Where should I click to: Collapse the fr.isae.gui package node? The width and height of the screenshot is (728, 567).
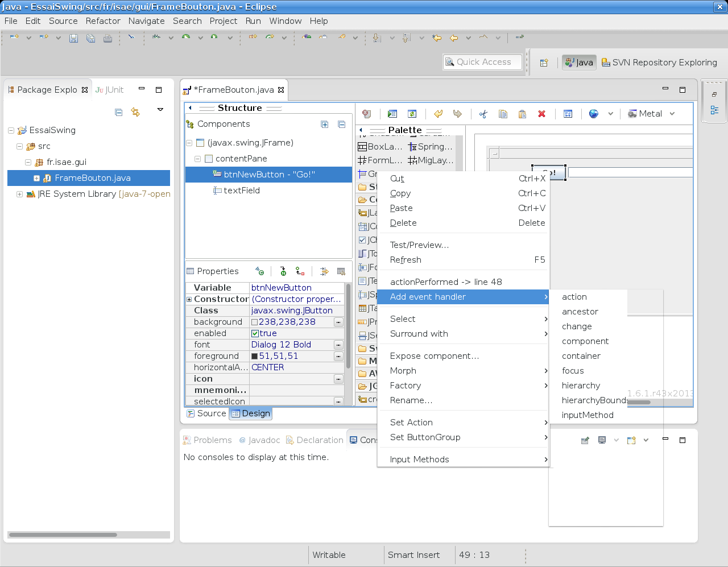click(28, 162)
